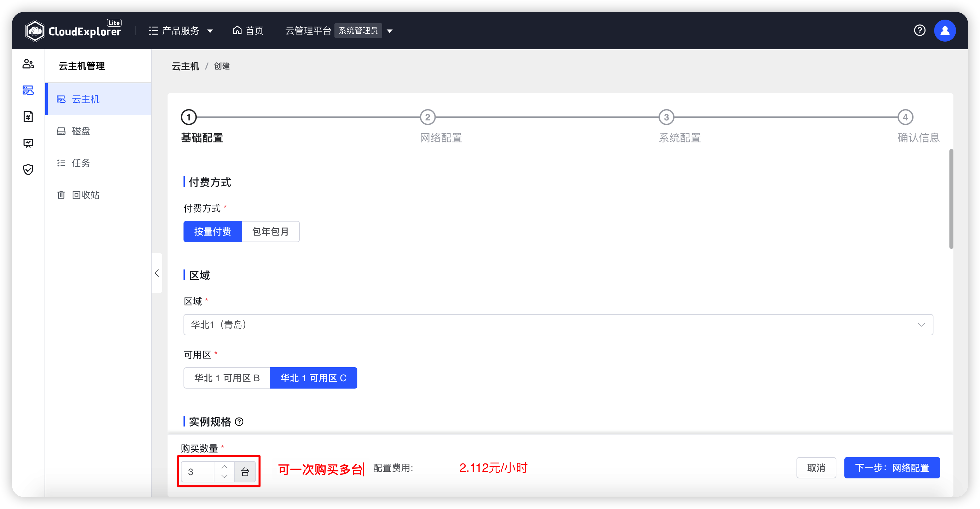The height and width of the screenshot is (509, 980).
Task: Open the billing document icon in sidebar
Action: pos(28,117)
